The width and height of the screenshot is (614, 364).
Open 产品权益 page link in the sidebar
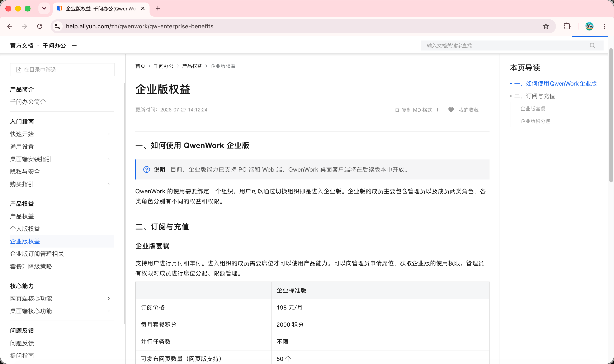[22, 216]
